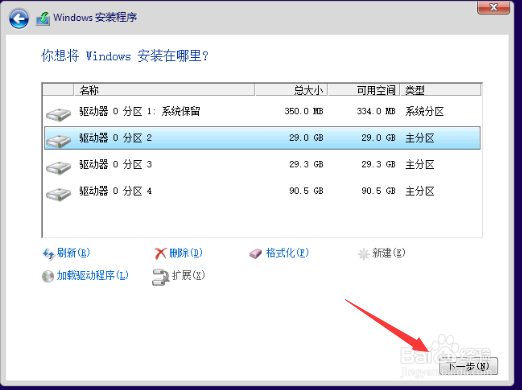Close the Windows Setup window
Screen dimensions: 522x390
click(493, 7)
